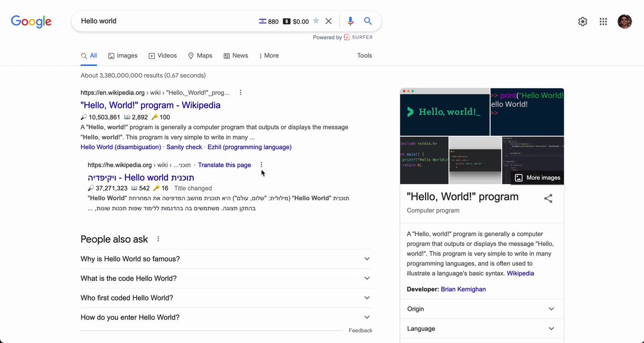
Task: Open Hello World (disambiguation) sitelink
Action: 121,147
